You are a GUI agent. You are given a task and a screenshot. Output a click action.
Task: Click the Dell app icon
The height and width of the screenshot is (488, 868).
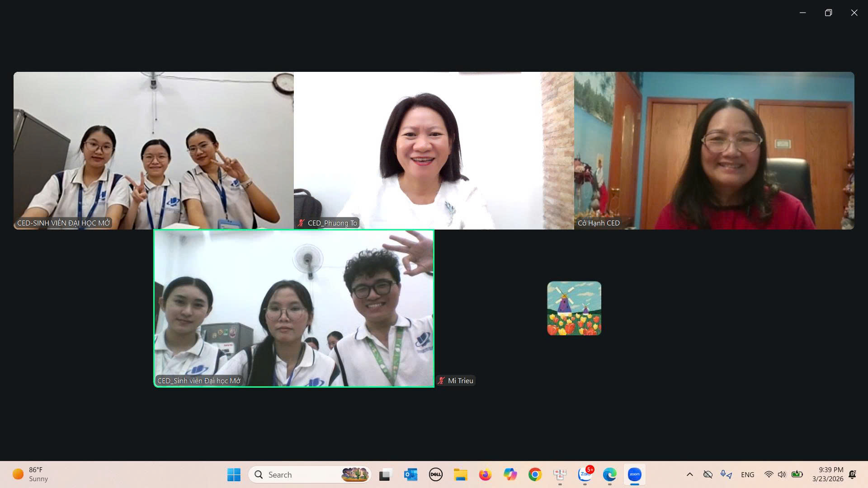tap(435, 474)
